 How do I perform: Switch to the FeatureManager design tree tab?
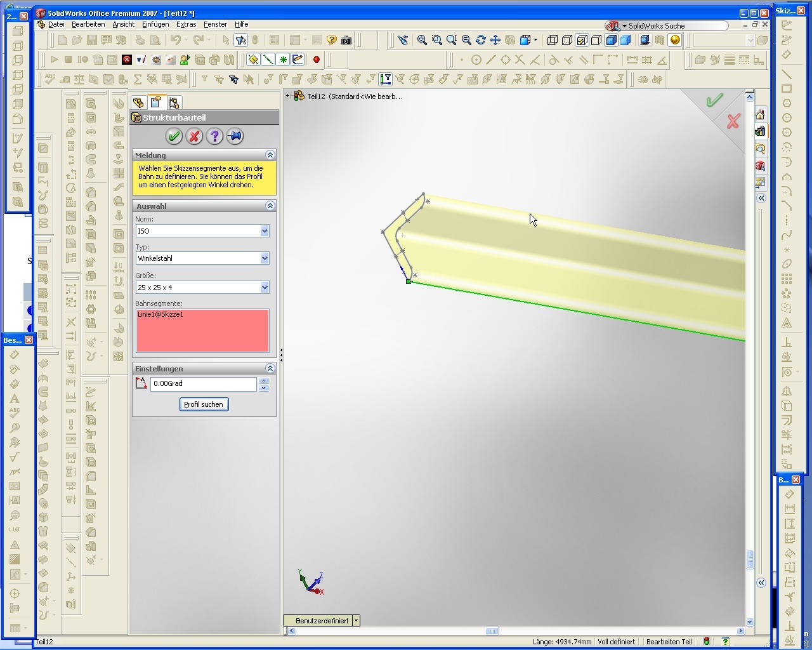[x=138, y=103]
